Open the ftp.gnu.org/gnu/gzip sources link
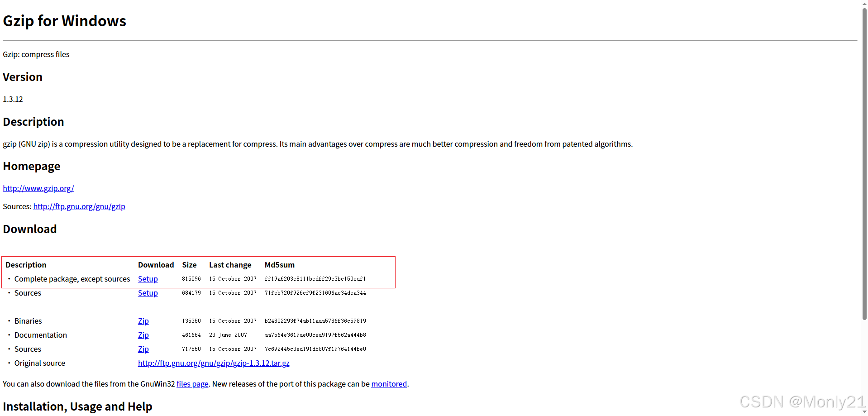The height and width of the screenshot is (416, 868). (79, 206)
